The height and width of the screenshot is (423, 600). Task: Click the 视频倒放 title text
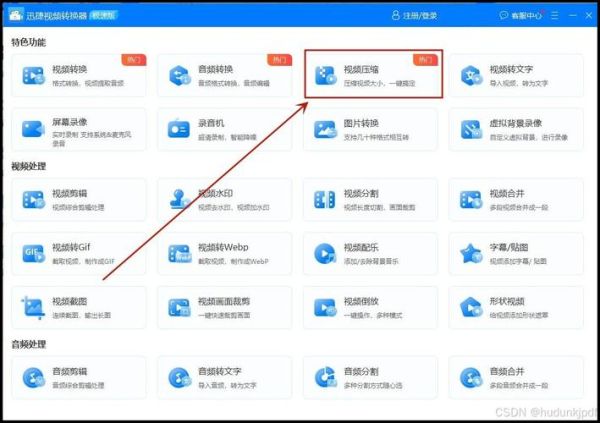(x=361, y=301)
